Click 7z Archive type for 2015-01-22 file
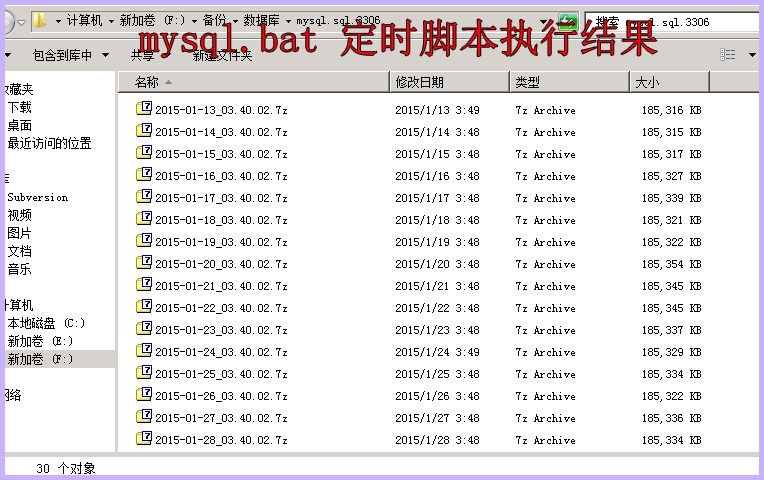Image resolution: width=764 pixels, height=480 pixels. 545,308
